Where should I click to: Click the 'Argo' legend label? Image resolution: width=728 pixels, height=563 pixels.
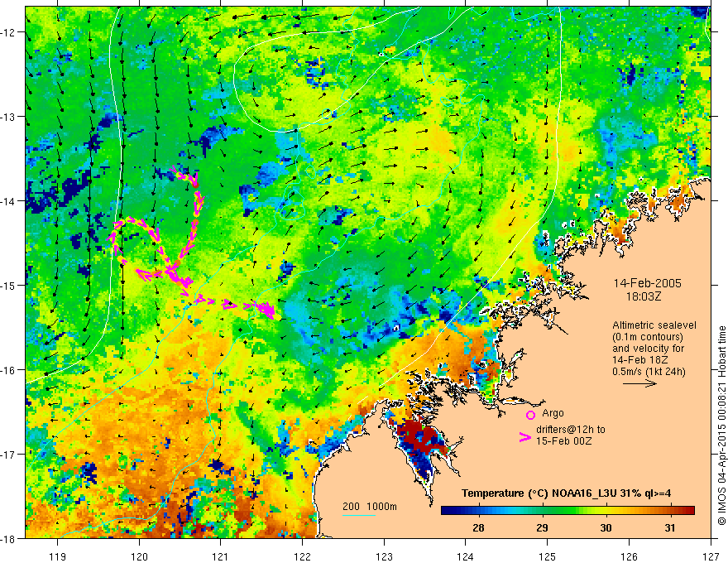coord(553,413)
